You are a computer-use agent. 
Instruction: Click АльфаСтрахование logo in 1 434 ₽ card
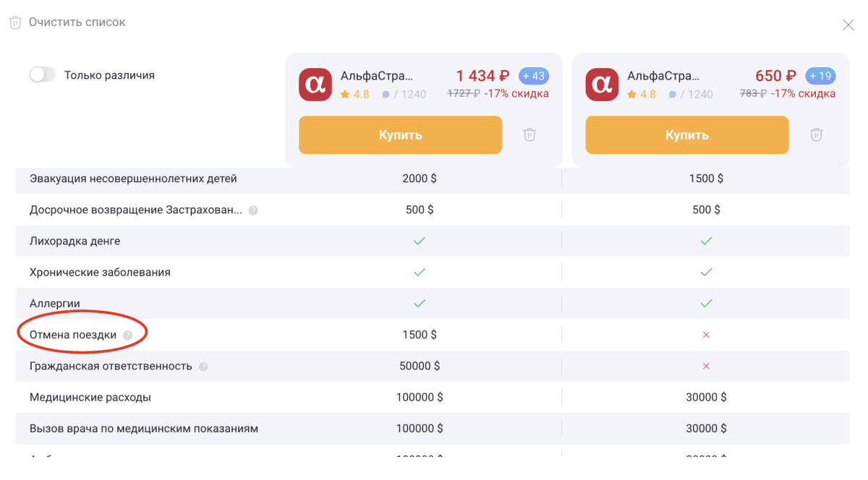315,85
